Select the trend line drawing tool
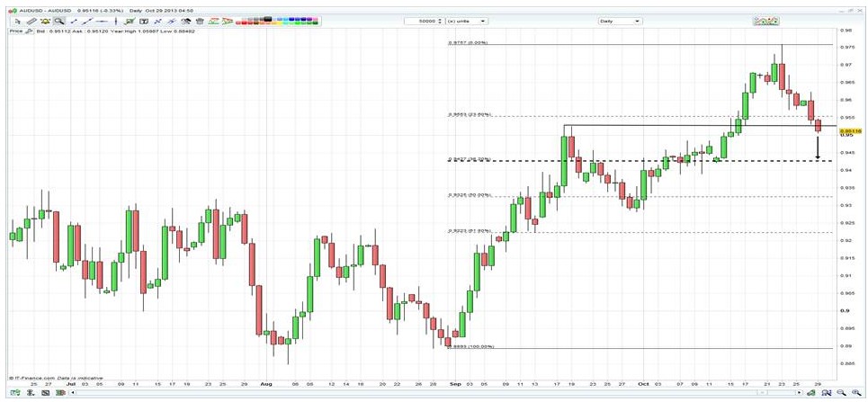 (87, 22)
